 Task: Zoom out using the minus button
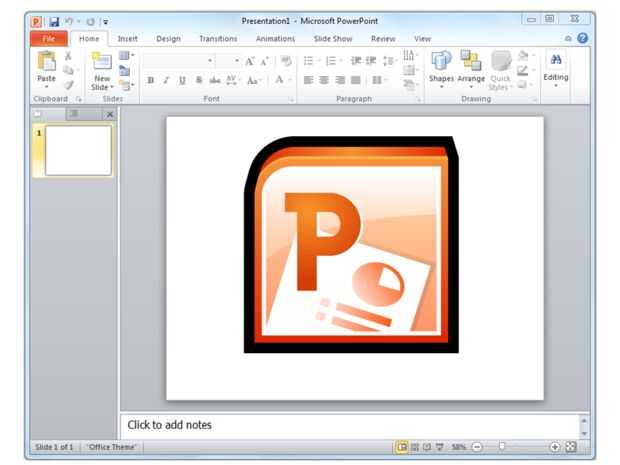pyautogui.click(x=477, y=447)
